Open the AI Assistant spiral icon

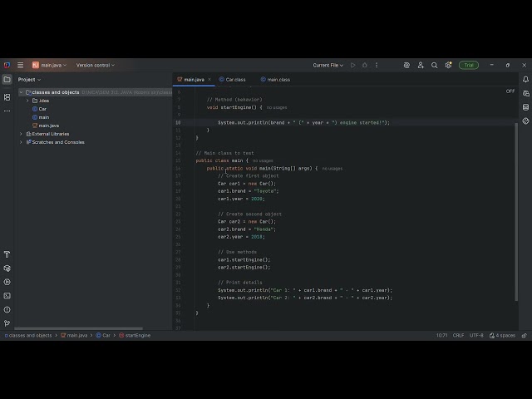pyautogui.click(x=406, y=65)
